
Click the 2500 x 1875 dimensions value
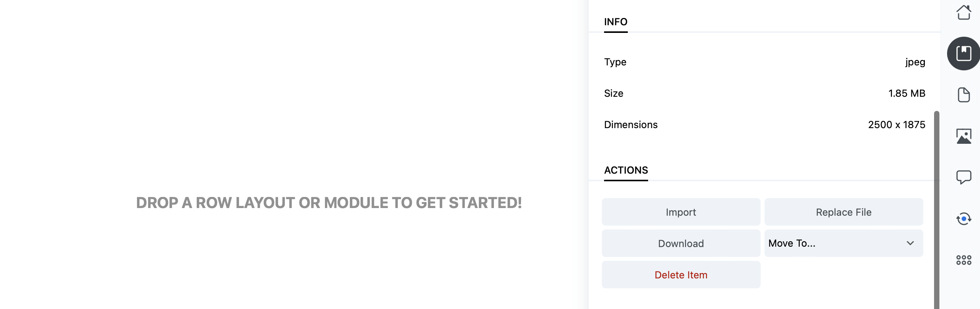pos(896,125)
